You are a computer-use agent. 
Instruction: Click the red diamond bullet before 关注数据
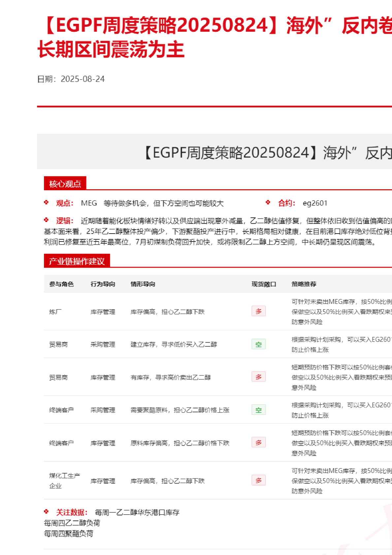click(x=46, y=512)
